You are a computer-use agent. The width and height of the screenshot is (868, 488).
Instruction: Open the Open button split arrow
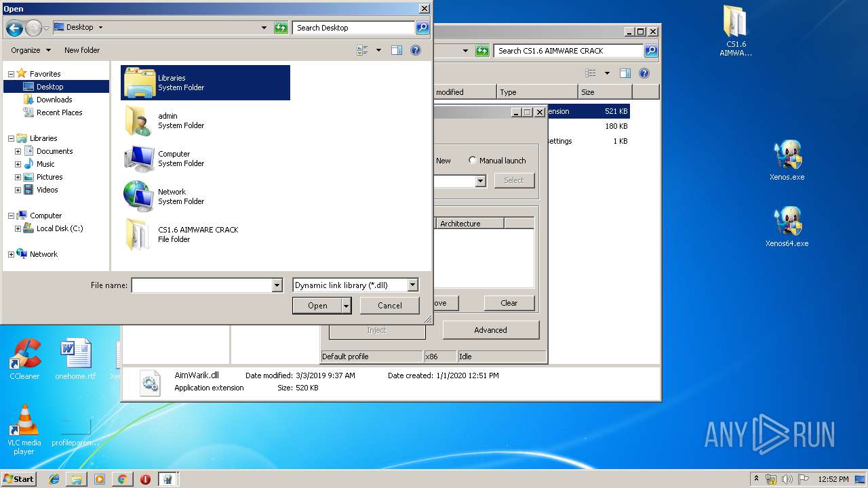347,306
